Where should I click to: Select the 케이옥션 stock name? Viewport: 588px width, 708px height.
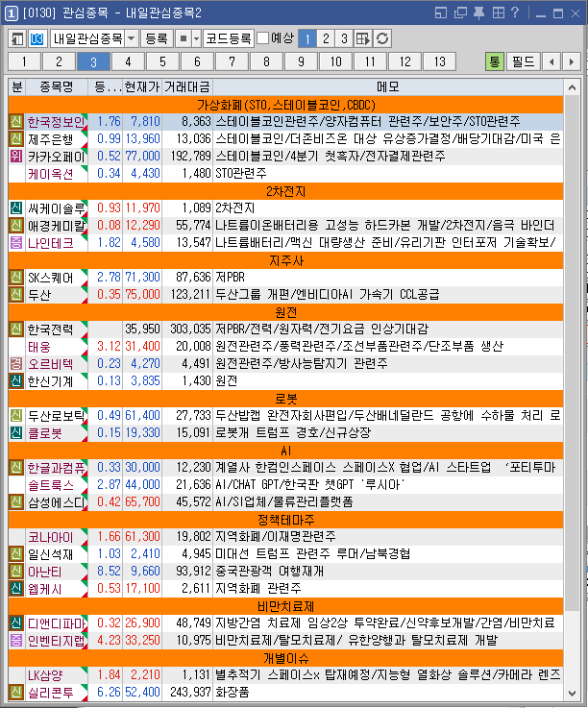pyautogui.click(x=50, y=174)
